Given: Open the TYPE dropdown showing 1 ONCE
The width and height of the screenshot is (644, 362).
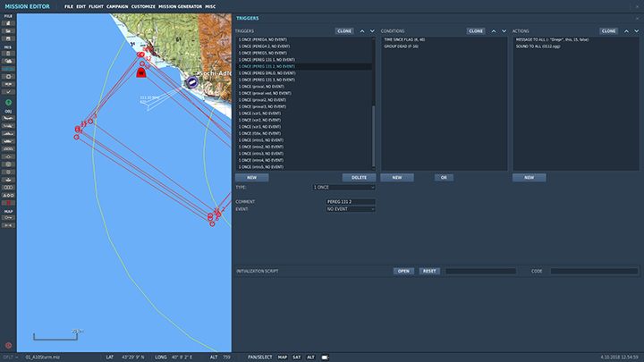Looking at the screenshot, I should coord(343,188).
